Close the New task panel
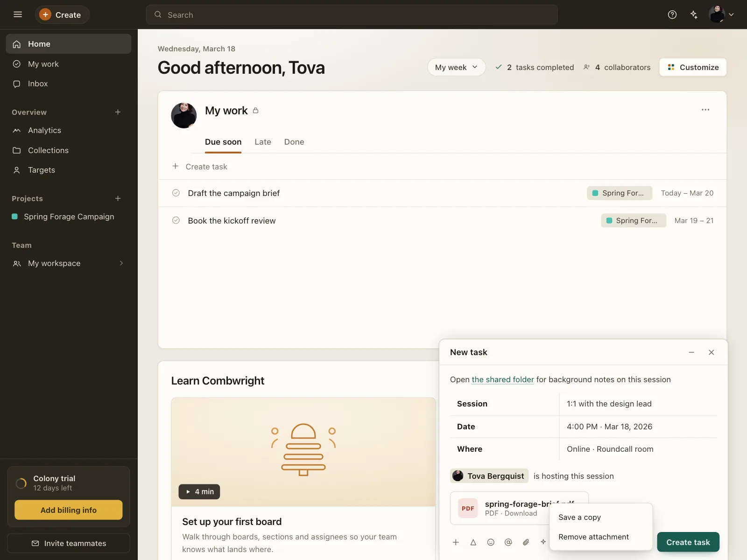Viewport: 747px width, 560px height. coord(711,352)
